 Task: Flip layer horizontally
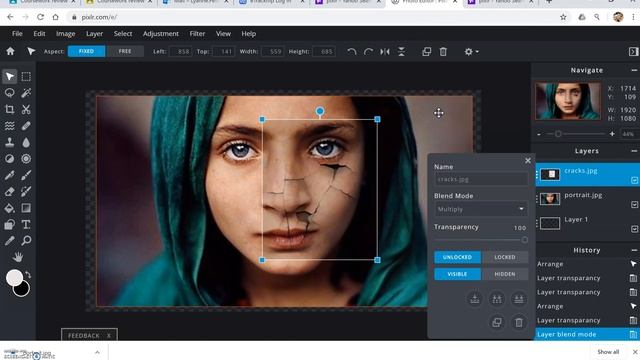(x=385, y=51)
